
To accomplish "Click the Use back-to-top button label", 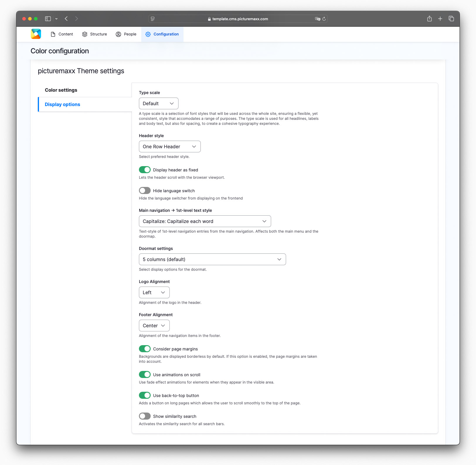I will [176, 396].
